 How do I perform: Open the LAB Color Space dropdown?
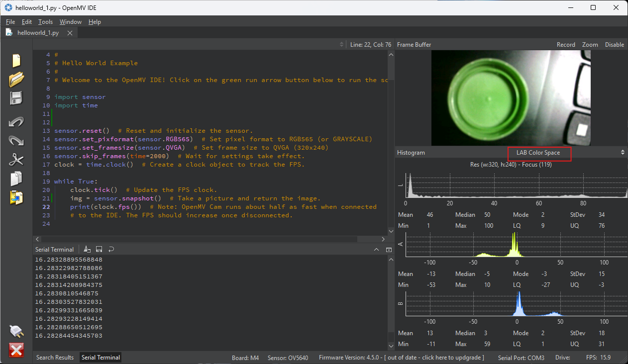539,153
